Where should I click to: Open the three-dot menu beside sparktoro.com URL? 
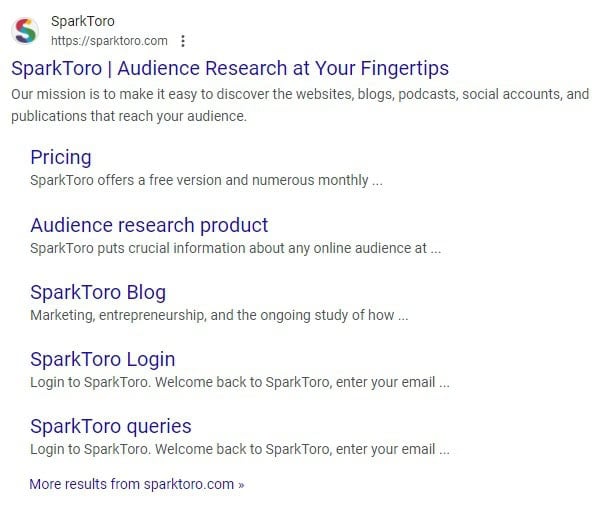pyautogui.click(x=183, y=41)
